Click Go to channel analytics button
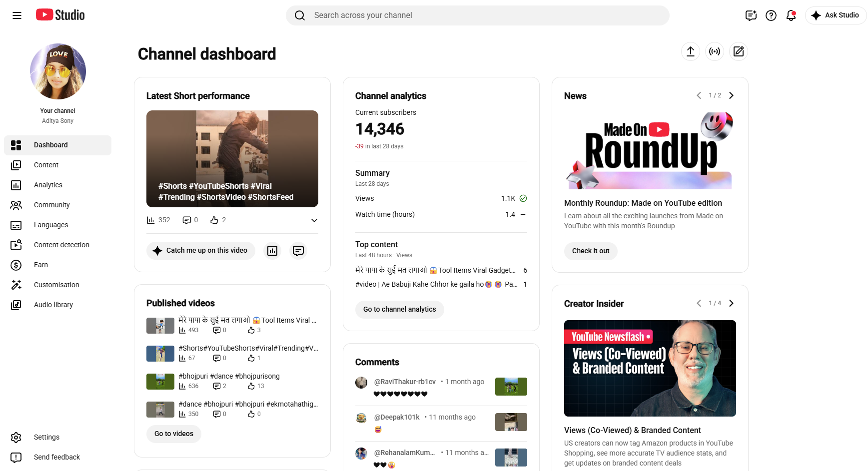The width and height of the screenshot is (868, 471). (400, 310)
